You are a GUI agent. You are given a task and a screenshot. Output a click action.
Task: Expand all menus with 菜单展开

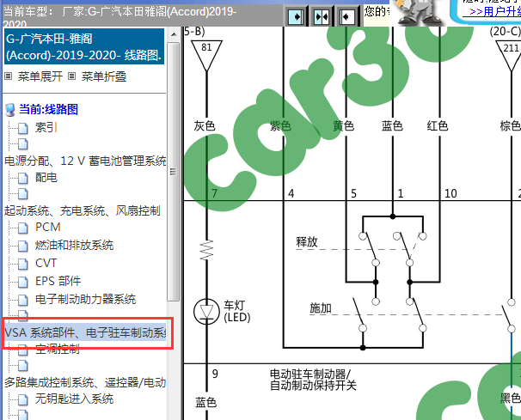(x=40, y=76)
